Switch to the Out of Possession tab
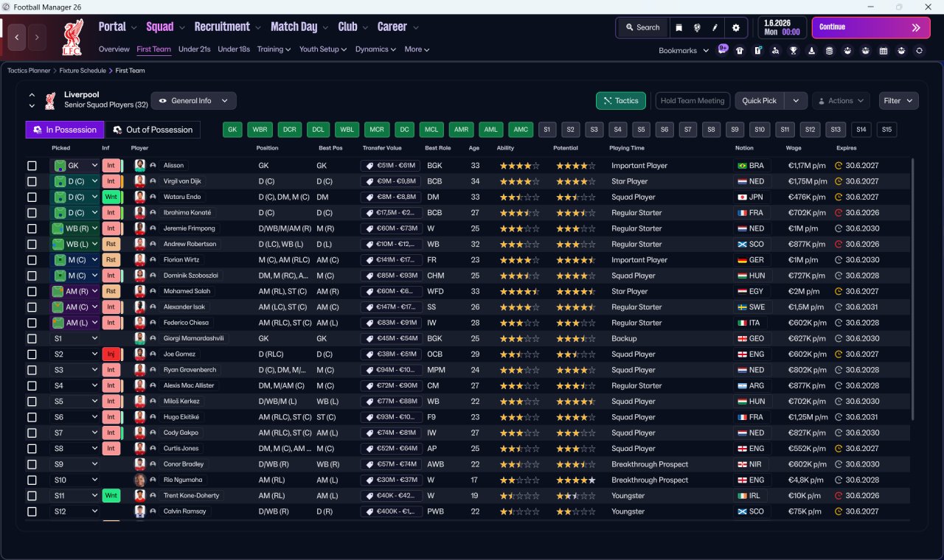The image size is (944, 560). coord(153,130)
